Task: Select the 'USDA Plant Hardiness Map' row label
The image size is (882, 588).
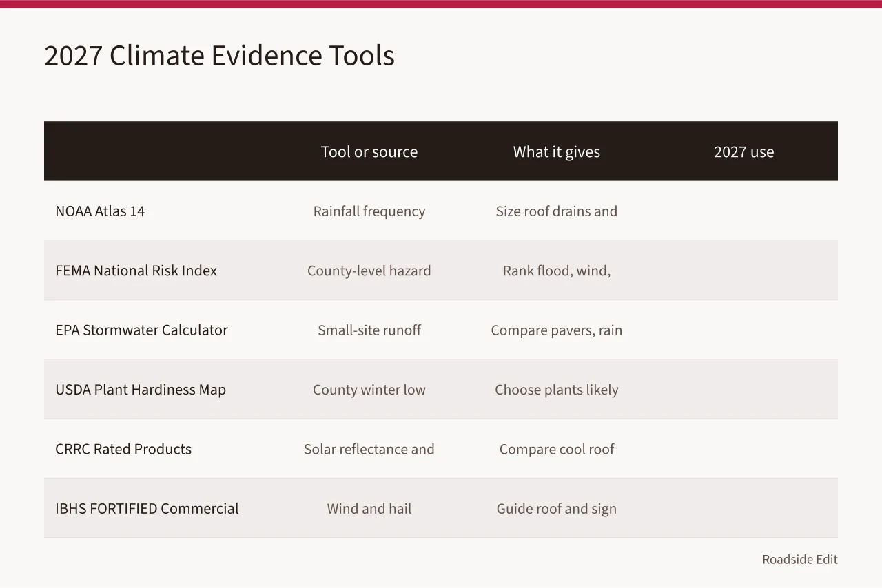Action: point(141,390)
